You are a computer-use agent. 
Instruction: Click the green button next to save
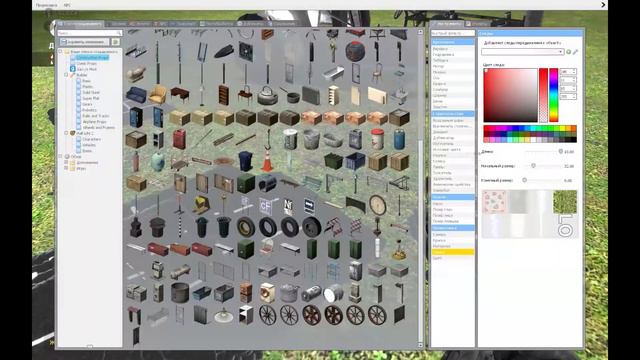point(116,42)
